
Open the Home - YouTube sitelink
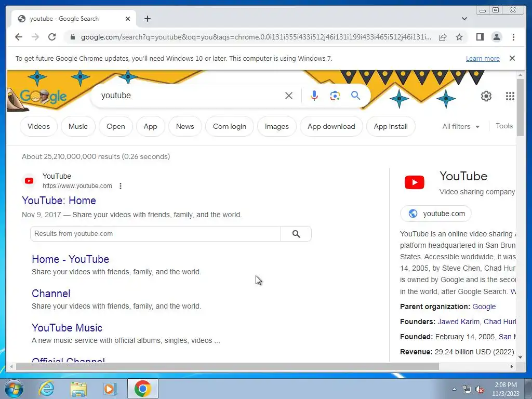click(70, 259)
